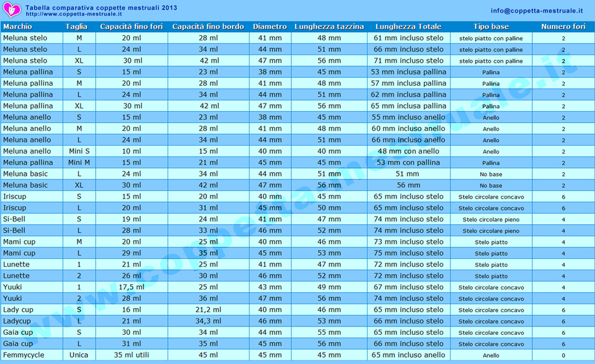Click '73 mm incluso stelo' cell
The image size is (595, 364).
tap(408, 242)
